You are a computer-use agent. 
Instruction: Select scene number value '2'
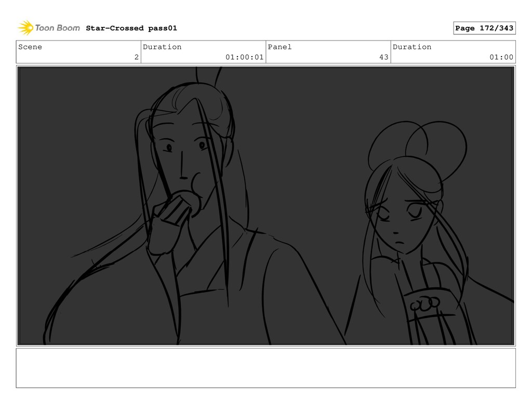coord(137,57)
